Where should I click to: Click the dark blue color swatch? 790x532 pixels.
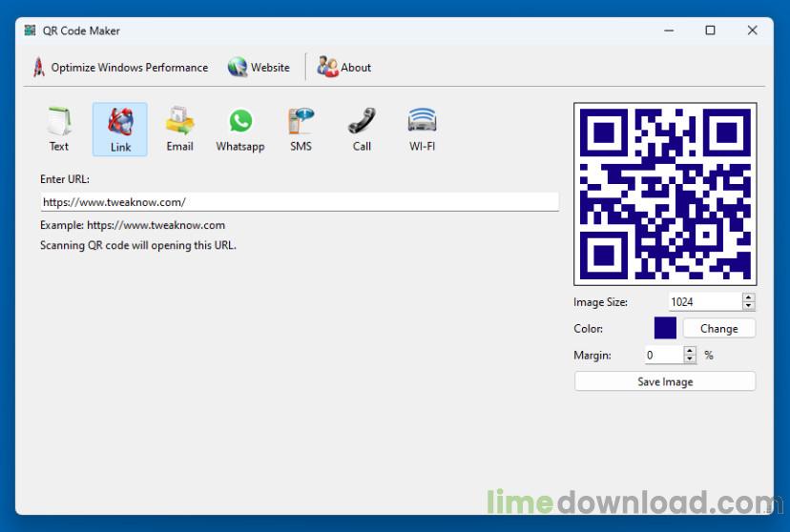(x=665, y=328)
